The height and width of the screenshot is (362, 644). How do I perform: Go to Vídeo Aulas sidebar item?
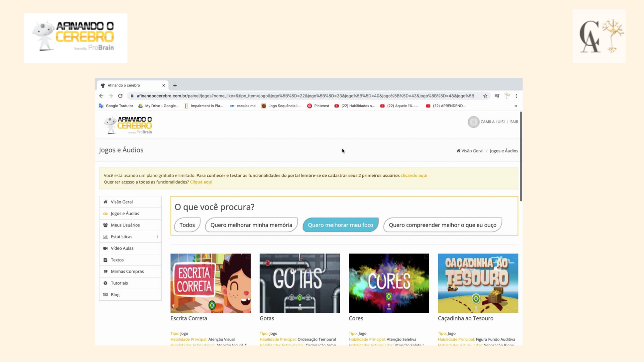pos(122,248)
